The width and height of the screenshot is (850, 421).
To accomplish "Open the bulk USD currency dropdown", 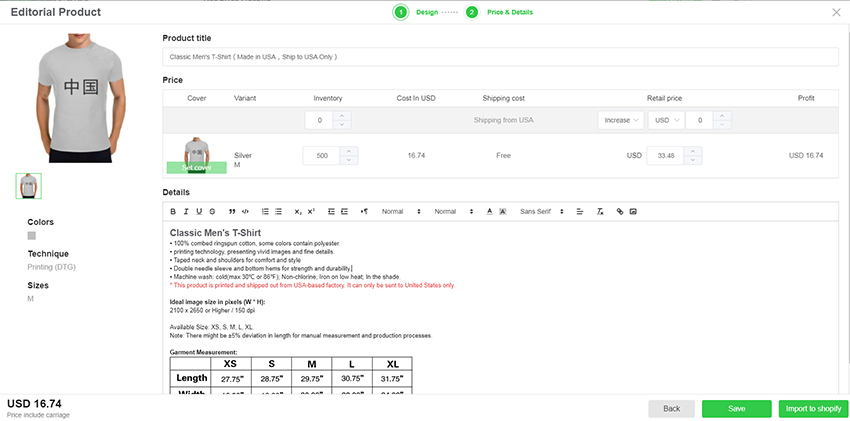I will pyautogui.click(x=666, y=120).
